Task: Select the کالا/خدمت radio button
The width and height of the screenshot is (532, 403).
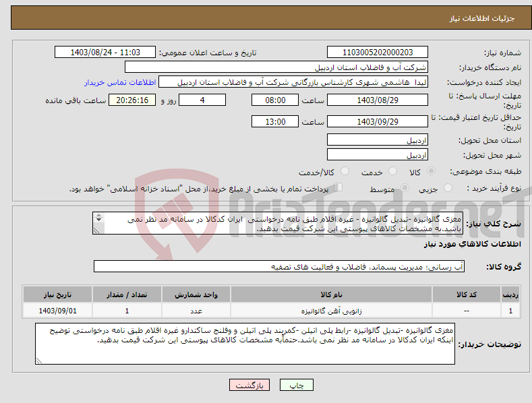Action: tap(345, 171)
